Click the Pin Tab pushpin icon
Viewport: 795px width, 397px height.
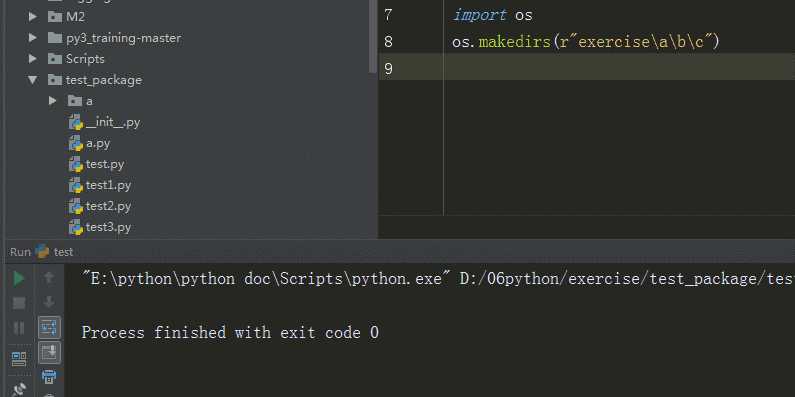tap(19, 389)
